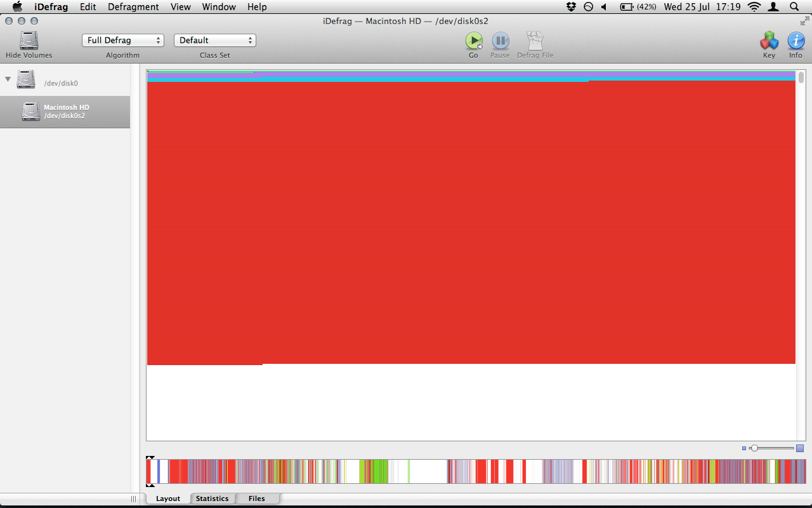Click the Wi-Fi status icon

point(754,7)
